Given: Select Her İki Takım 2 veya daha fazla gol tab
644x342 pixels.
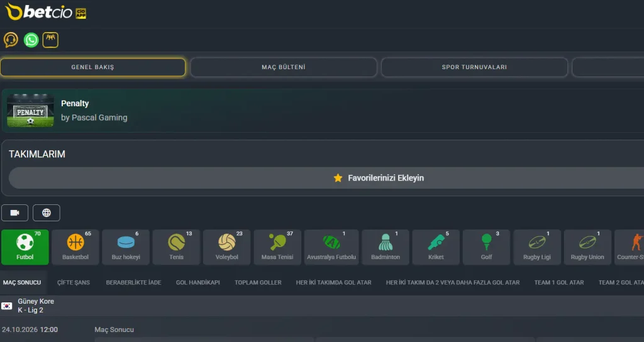Looking at the screenshot, I should click(453, 282).
